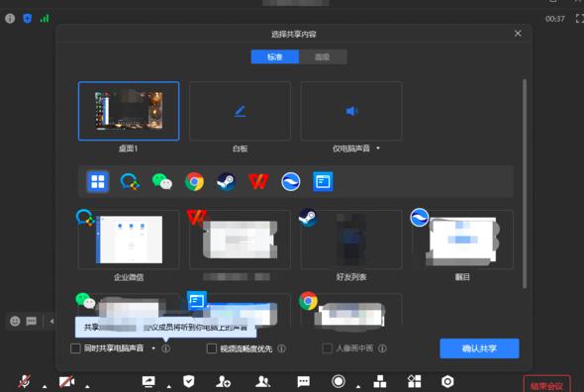
Task: Filter windows by WeChat icon
Action: click(x=162, y=182)
